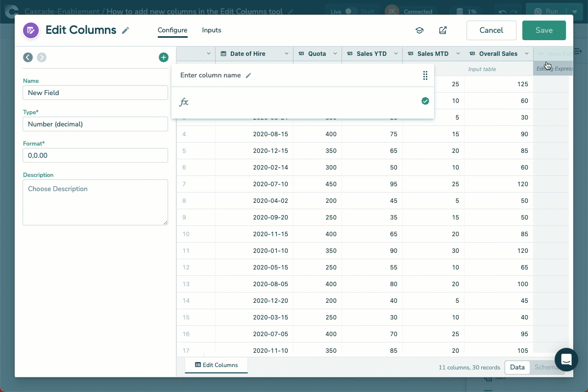Open the graduation cap learning icon

click(x=419, y=30)
